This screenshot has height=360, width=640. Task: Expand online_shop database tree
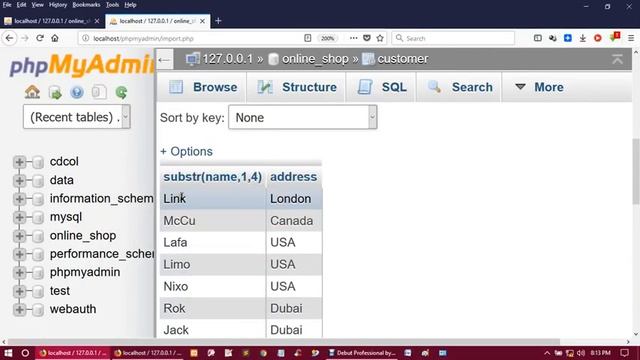coord(19,236)
